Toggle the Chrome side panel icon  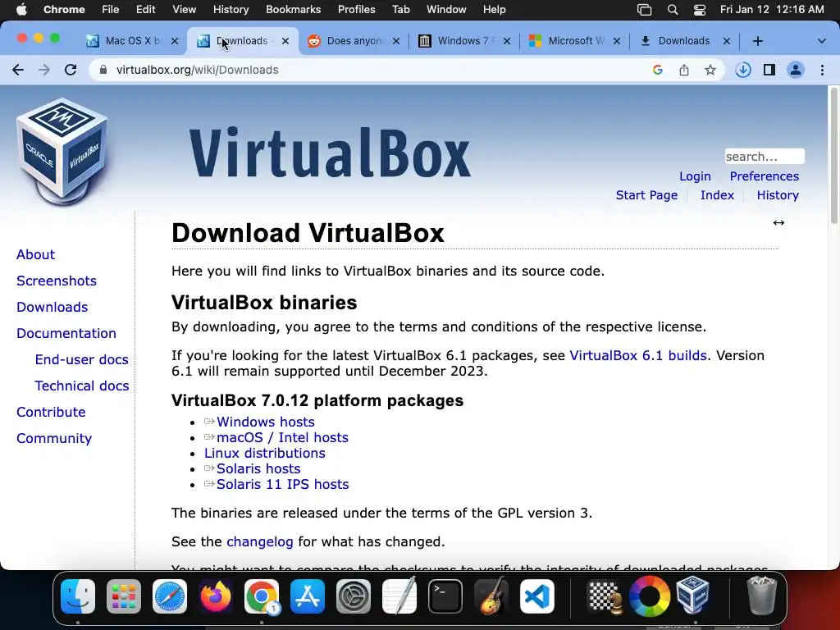(x=769, y=70)
